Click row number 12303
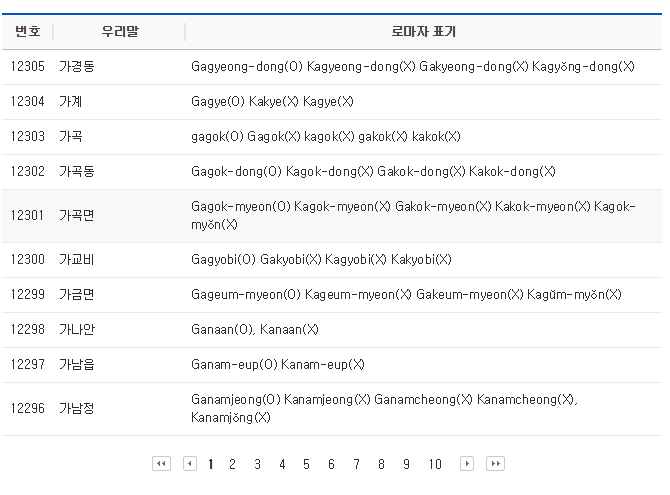This screenshot has width=670, height=495. (27, 137)
